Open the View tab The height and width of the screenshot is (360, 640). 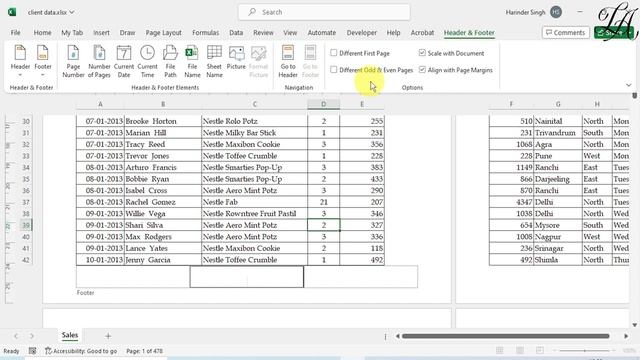pyautogui.click(x=290, y=33)
